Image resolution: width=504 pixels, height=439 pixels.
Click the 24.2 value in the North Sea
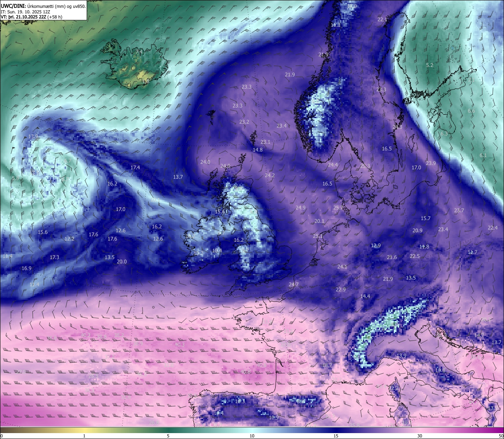[270, 175]
